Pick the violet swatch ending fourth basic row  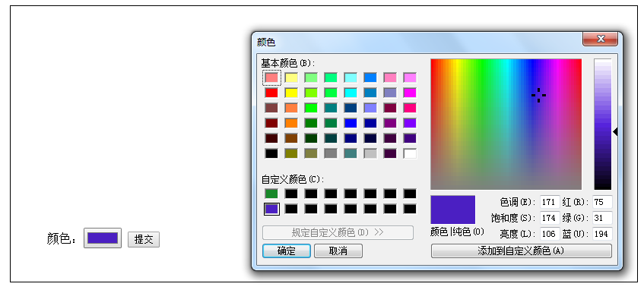coord(410,123)
